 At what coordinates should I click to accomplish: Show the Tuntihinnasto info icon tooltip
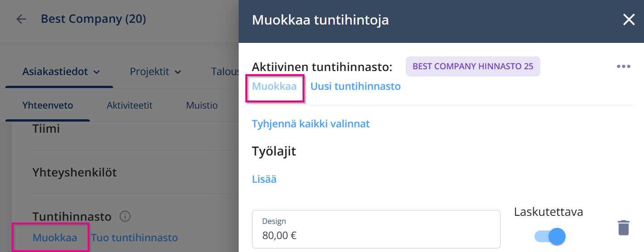[125, 217]
